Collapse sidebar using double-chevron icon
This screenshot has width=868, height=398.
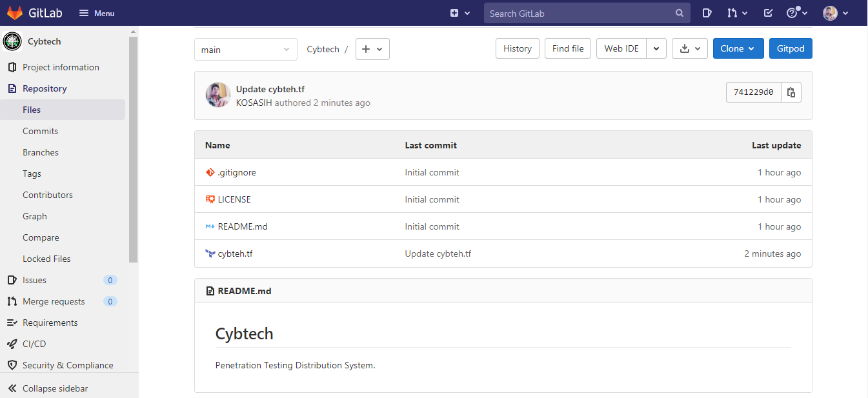[12, 388]
